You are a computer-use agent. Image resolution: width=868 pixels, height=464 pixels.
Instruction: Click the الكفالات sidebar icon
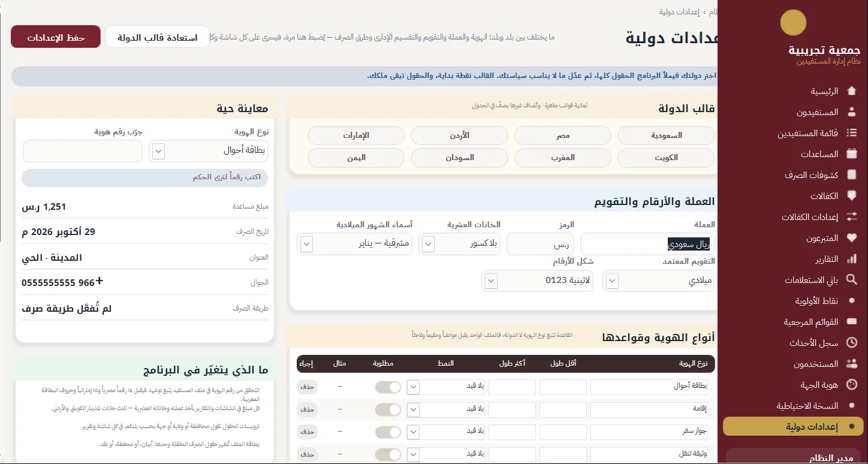pyautogui.click(x=851, y=196)
